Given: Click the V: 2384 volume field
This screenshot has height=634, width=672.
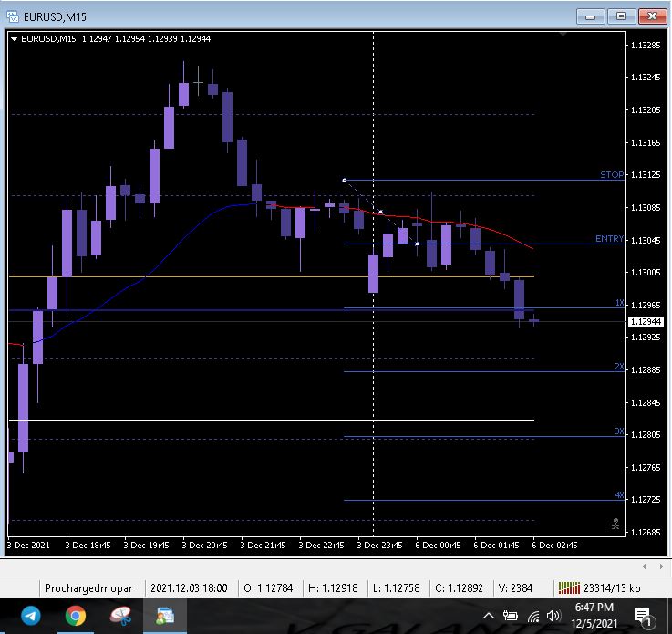Looking at the screenshot, I should coord(515,588).
